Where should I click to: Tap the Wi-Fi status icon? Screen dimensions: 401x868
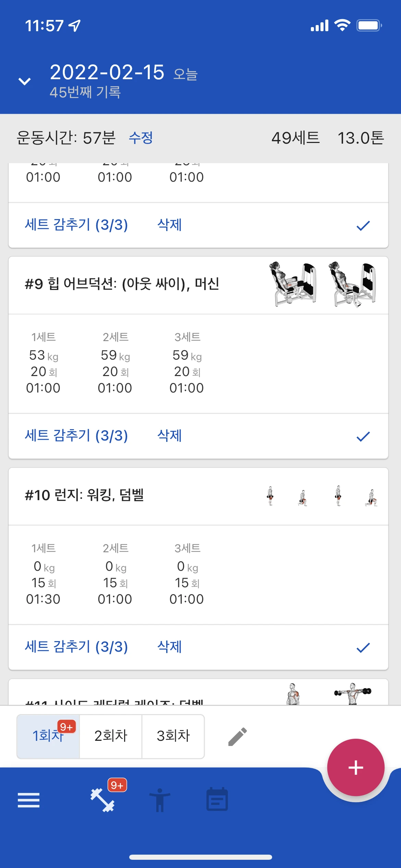click(342, 25)
